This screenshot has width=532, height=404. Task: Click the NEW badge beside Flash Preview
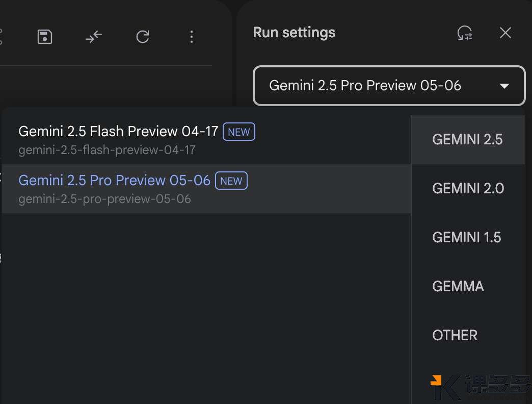[x=239, y=132]
